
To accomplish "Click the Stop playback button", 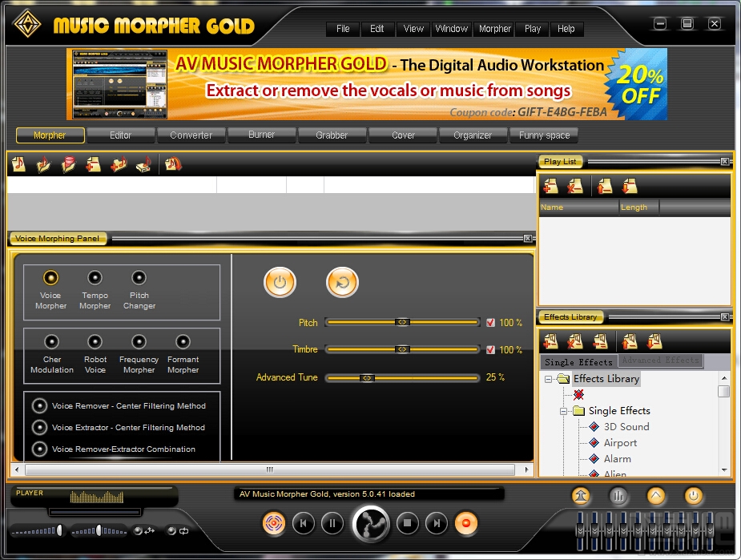I will click(x=408, y=523).
